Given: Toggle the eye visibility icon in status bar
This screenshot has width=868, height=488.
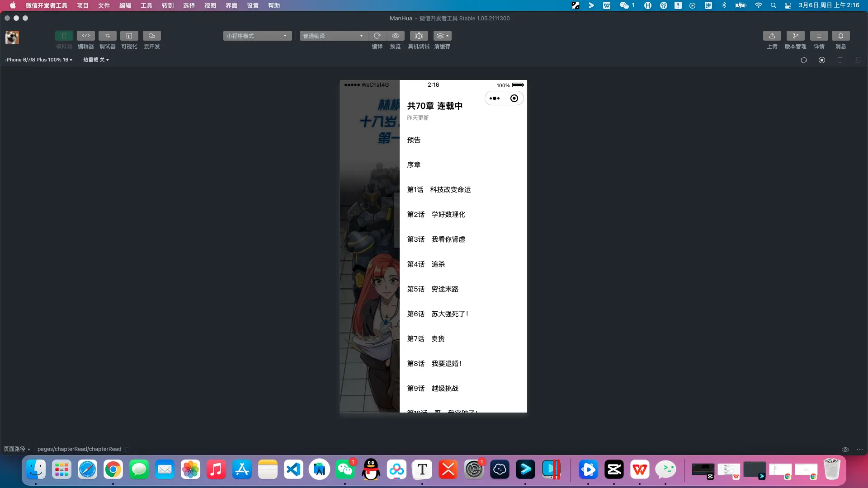Looking at the screenshot, I should coord(845,449).
